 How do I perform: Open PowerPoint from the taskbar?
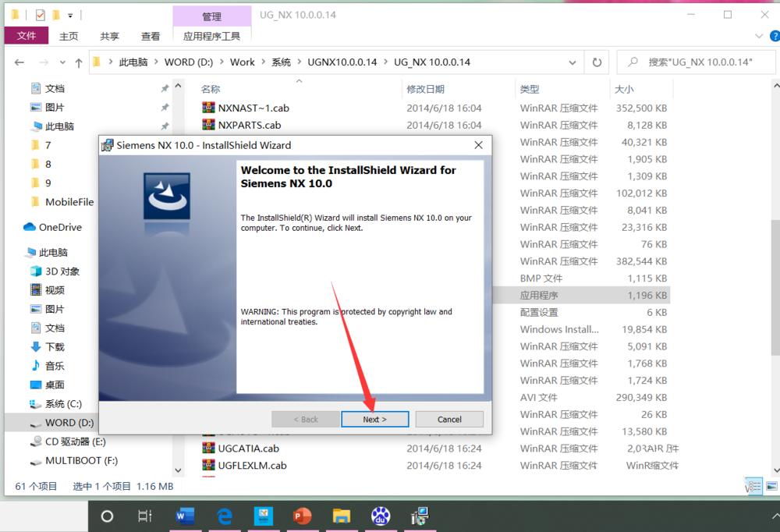[x=302, y=516]
